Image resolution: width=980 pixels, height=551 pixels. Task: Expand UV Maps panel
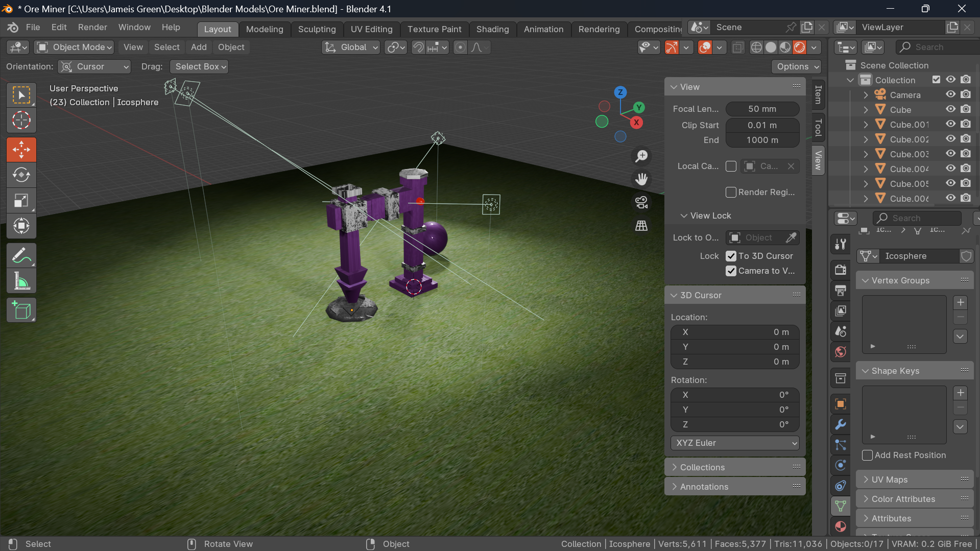point(915,480)
